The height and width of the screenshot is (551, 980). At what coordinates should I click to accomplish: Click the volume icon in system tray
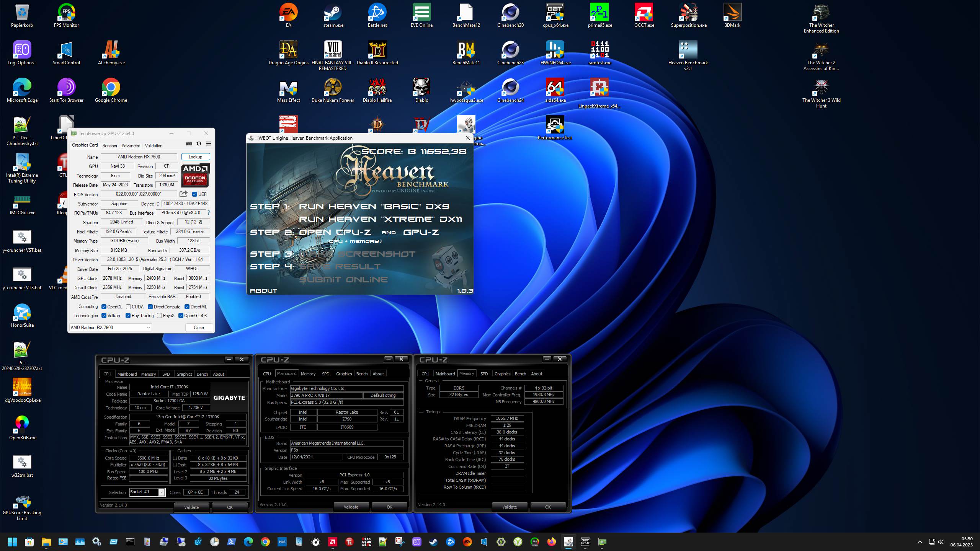coord(941,542)
